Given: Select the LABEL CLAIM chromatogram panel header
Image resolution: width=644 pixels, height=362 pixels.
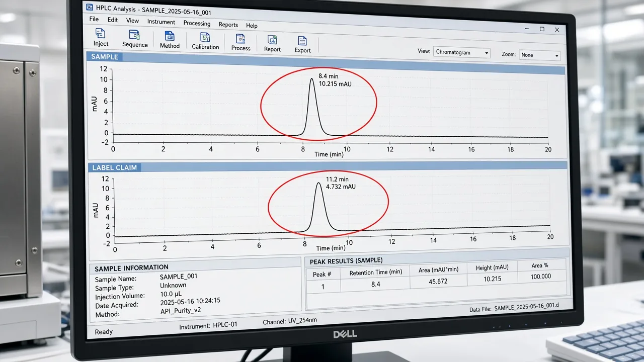Looking at the screenshot, I should 329,167.
